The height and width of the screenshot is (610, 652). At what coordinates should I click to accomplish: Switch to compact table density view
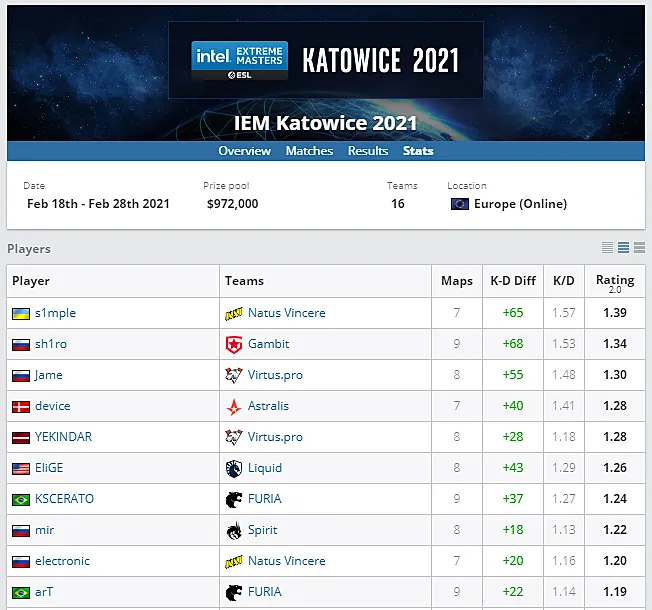tap(607, 247)
